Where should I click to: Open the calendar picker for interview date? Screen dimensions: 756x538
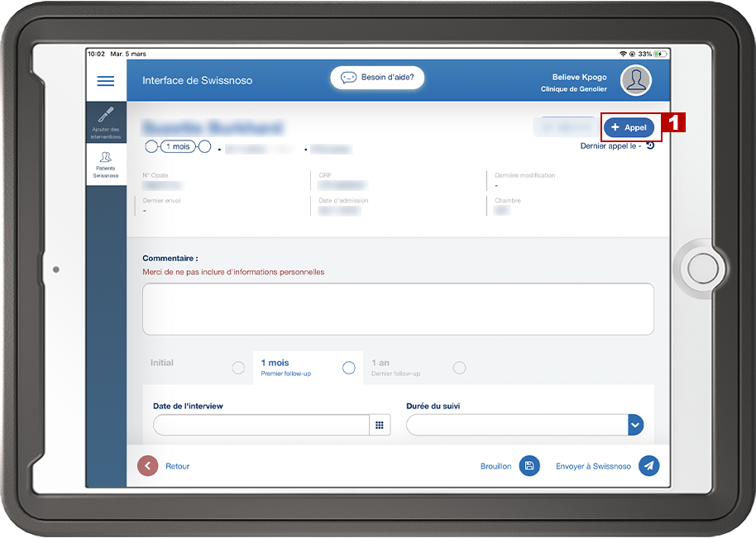(380, 425)
